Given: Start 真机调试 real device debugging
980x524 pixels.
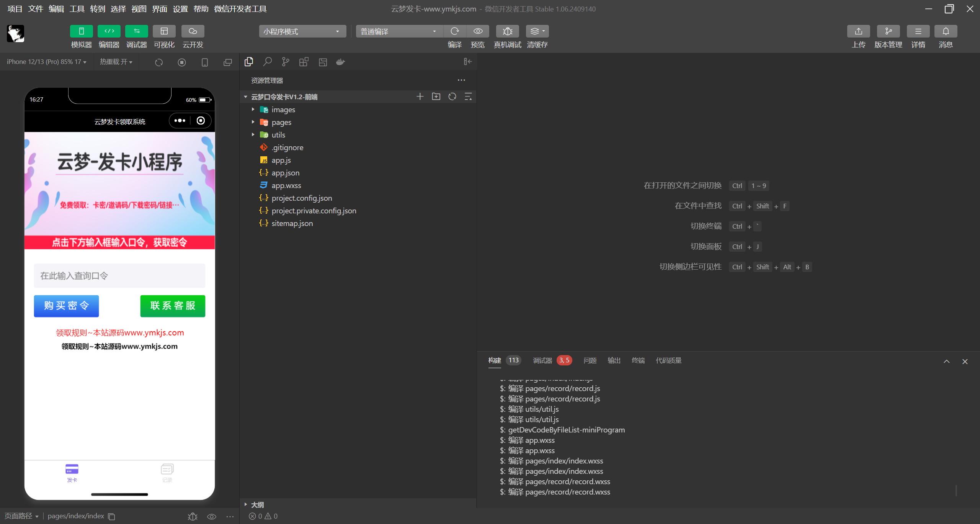Looking at the screenshot, I should [x=508, y=31].
